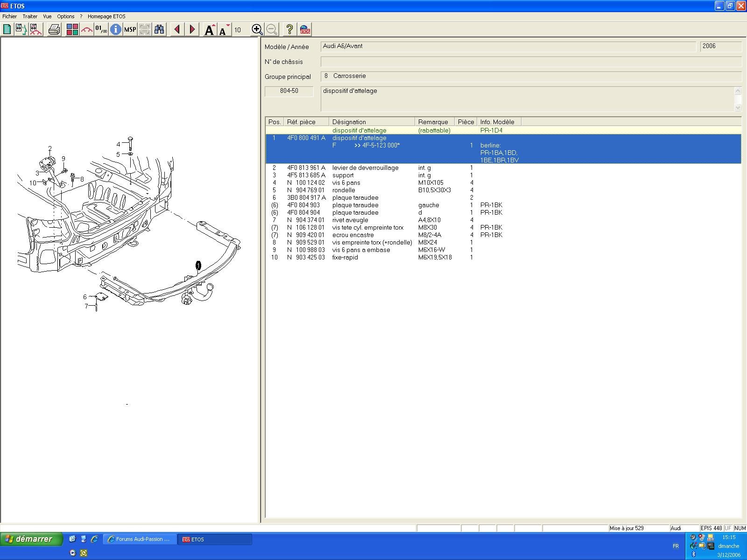
Task: Decrease font size with small A icon
Action: (224, 30)
